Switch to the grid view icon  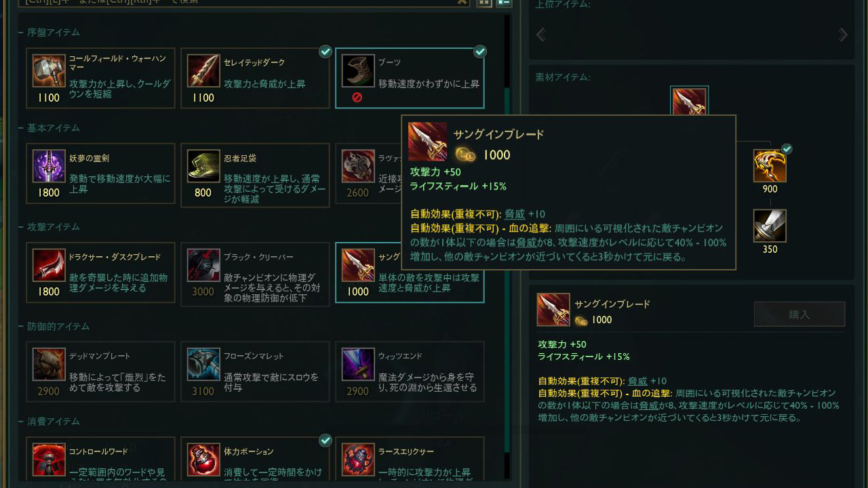[484, 2]
